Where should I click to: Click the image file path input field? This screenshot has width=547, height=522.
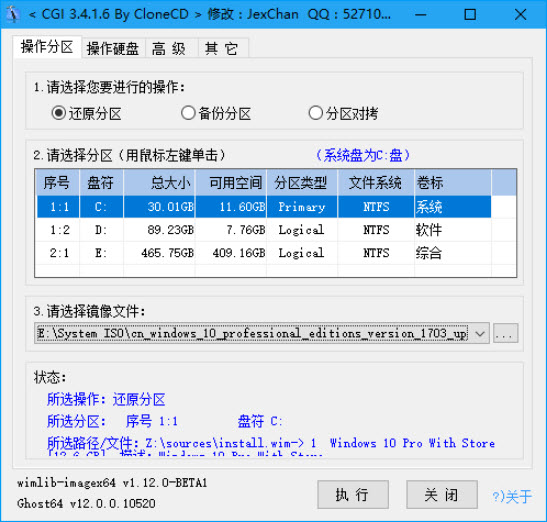pos(253,334)
